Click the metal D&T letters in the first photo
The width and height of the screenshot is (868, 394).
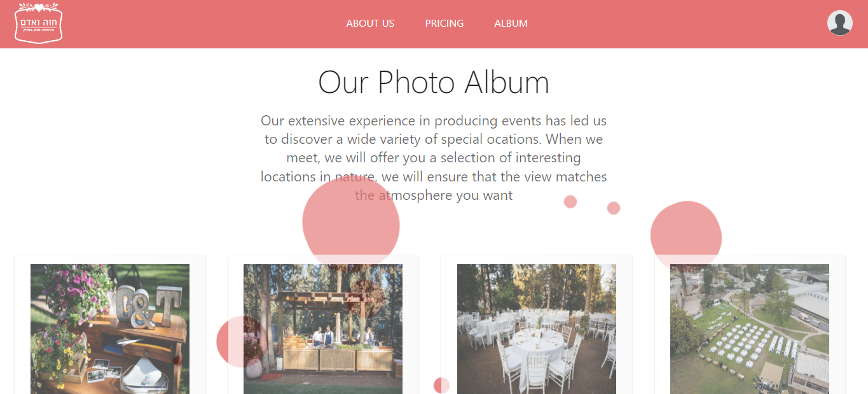pos(148,307)
